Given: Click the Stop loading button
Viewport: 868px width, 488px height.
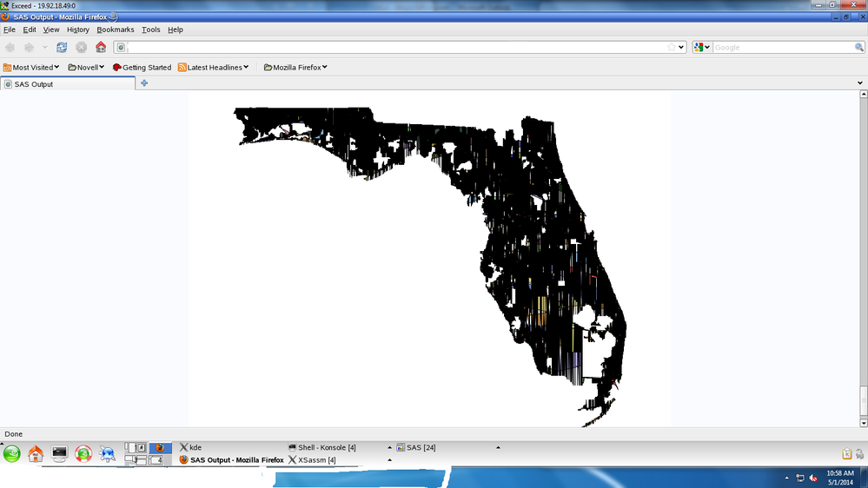Looking at the screenshot, I should click(82, 48).
